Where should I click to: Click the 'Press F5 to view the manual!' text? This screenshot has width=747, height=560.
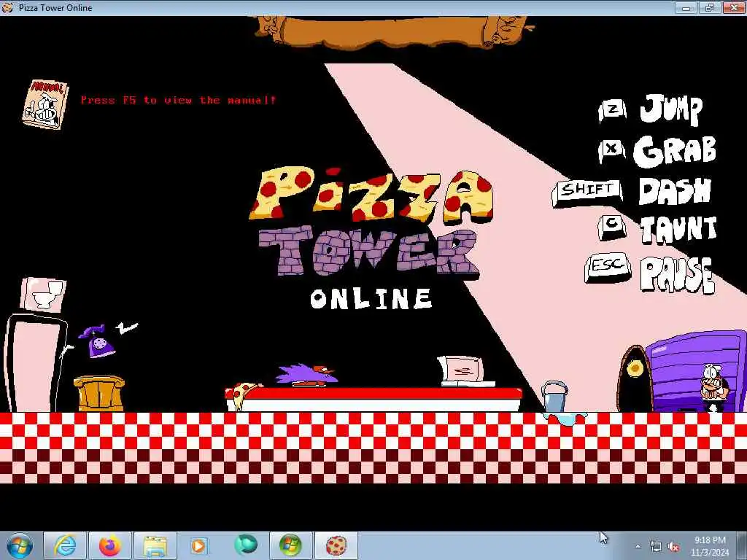(178, 100)
